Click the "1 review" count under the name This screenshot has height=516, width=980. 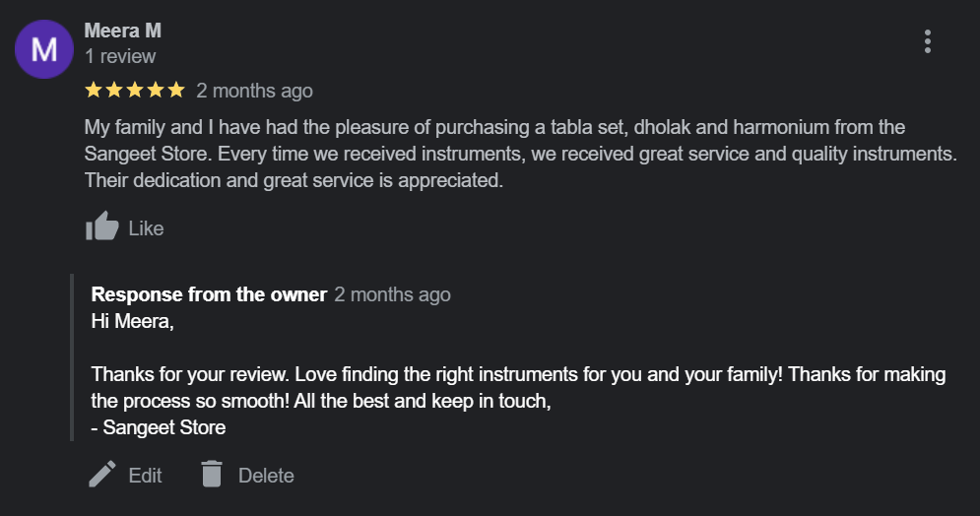click(120, 56)
